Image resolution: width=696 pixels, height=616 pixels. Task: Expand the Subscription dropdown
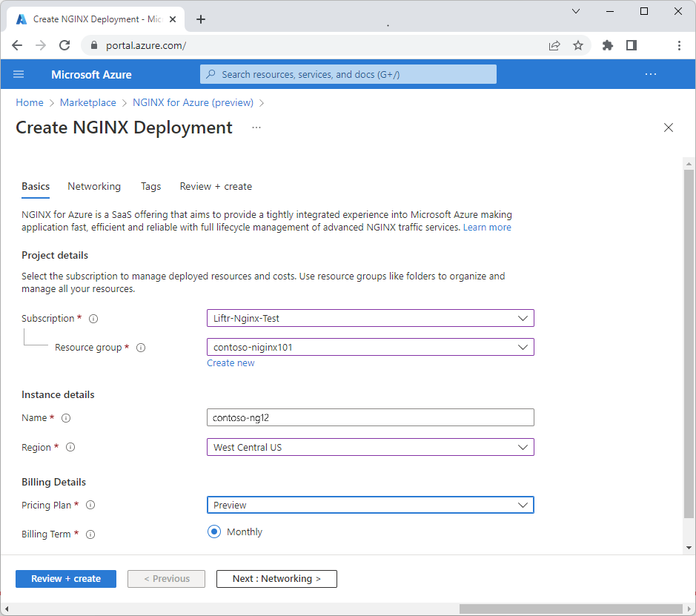click(x=370, y=318)
